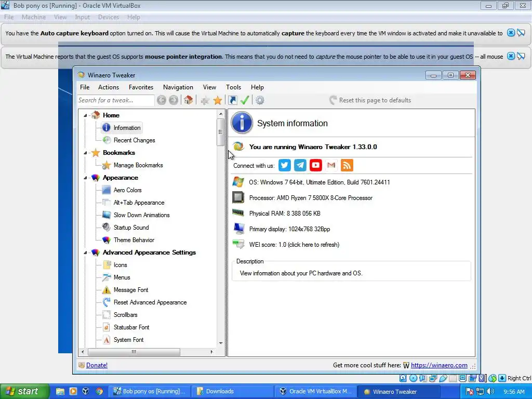The image size is (532, 399).
Task: Open the https://winaero.com link
Action: [439, 365]
